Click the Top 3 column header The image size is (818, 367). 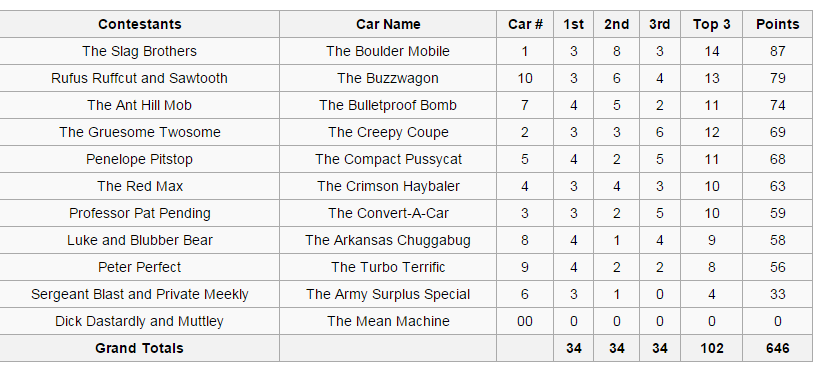pos(712,24)
